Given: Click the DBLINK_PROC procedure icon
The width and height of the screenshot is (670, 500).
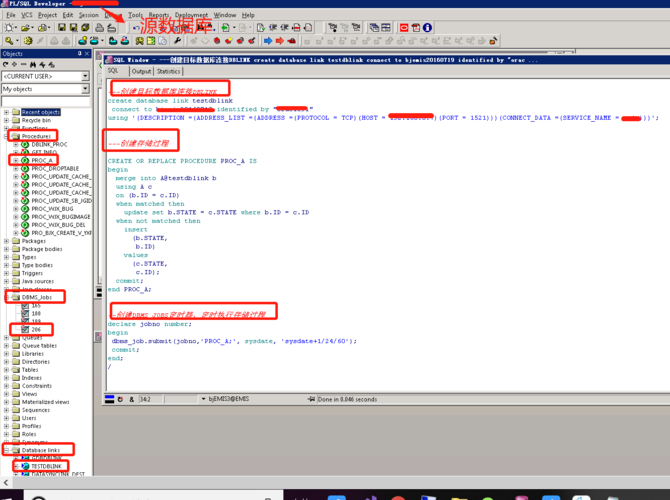Looking at the screenshot, I should click(25, 144).
